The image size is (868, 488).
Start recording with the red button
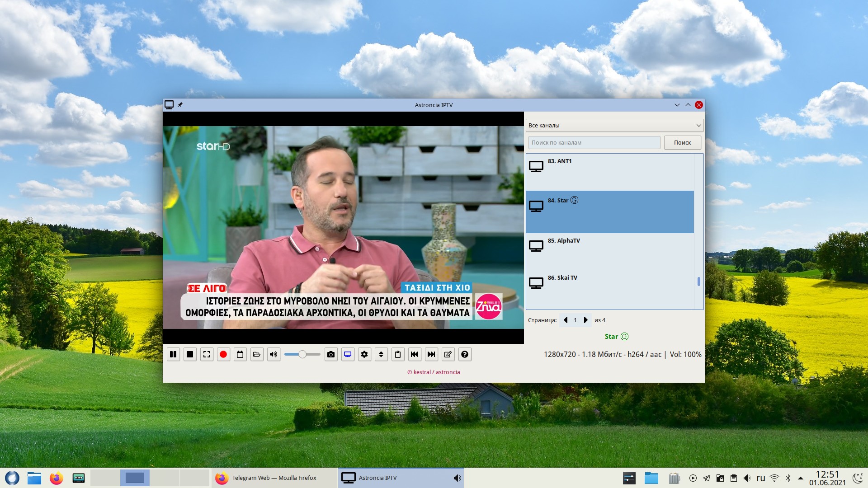(223, 355)
